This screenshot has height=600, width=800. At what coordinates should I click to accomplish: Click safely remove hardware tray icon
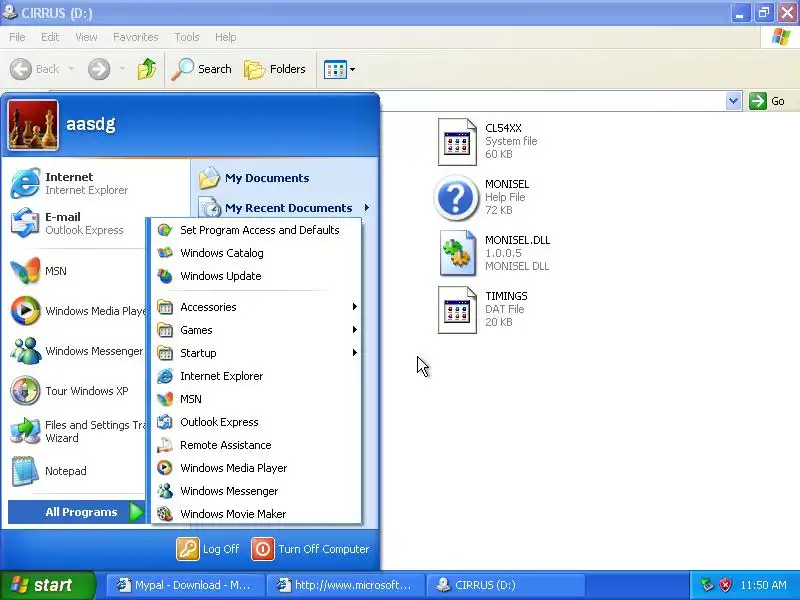[x=707, y=585]
